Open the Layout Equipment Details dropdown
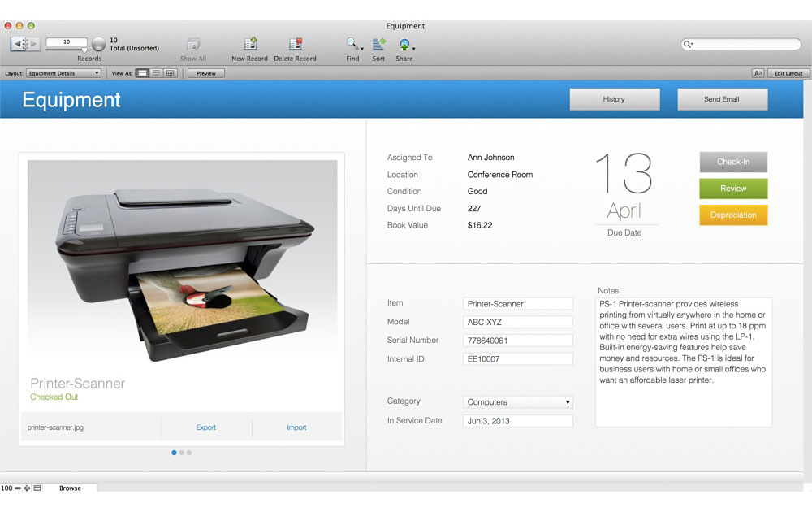Screen dimensions: 812x512 (x=63, y=73)
